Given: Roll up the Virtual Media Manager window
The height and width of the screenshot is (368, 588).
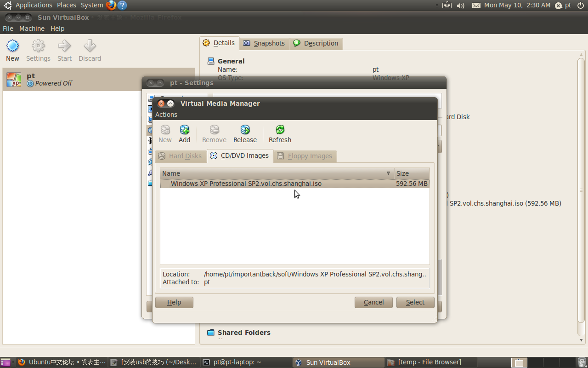Looking at the screenshot, I should (x=170, y=103).
